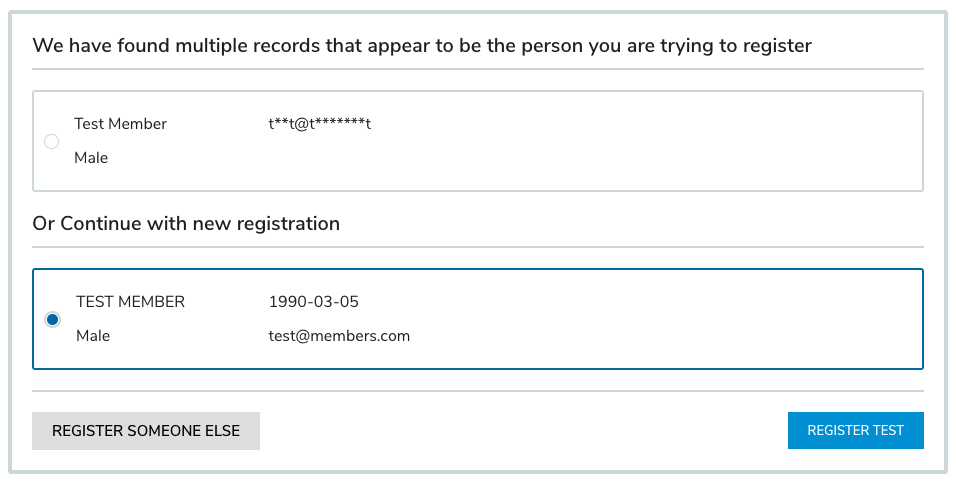Select the new registration radio button
The width and height of the screenshot is (956, 482).
[x=52, y=319]
